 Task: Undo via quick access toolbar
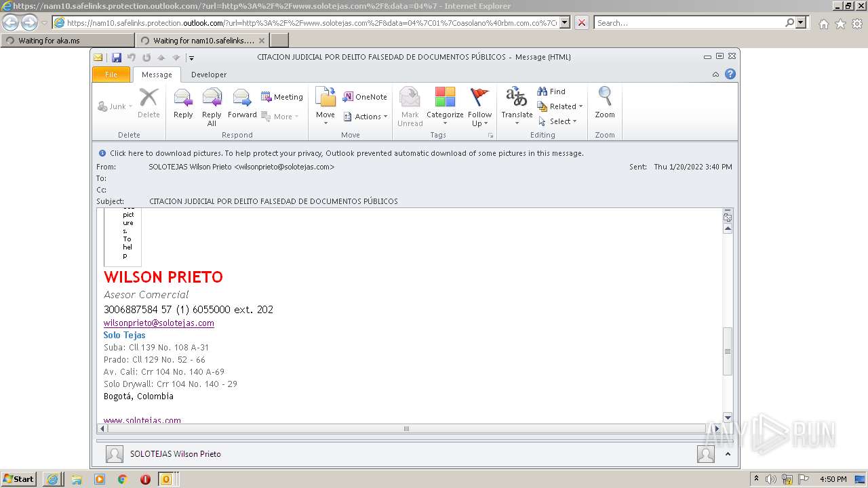[x=132, y=58]
